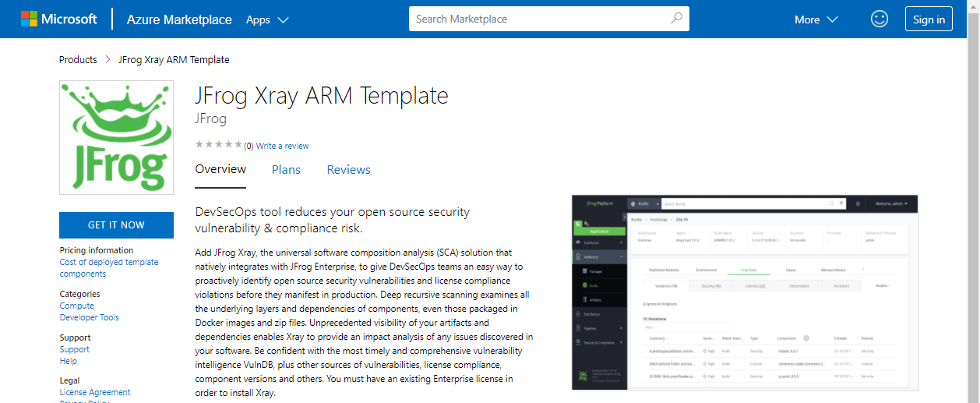Click the product title JFrog Xray ARM Template
Viewport: 980px width, 403px height.
point(322,96)
